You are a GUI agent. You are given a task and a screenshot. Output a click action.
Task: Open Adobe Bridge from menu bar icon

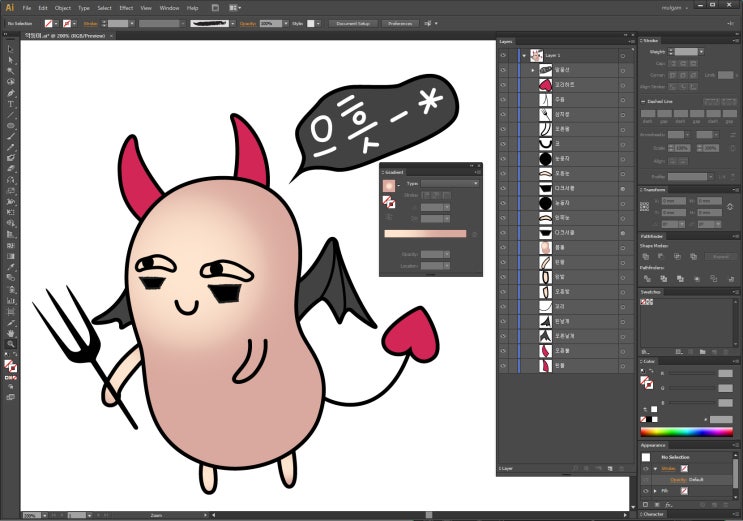(215, 8)
